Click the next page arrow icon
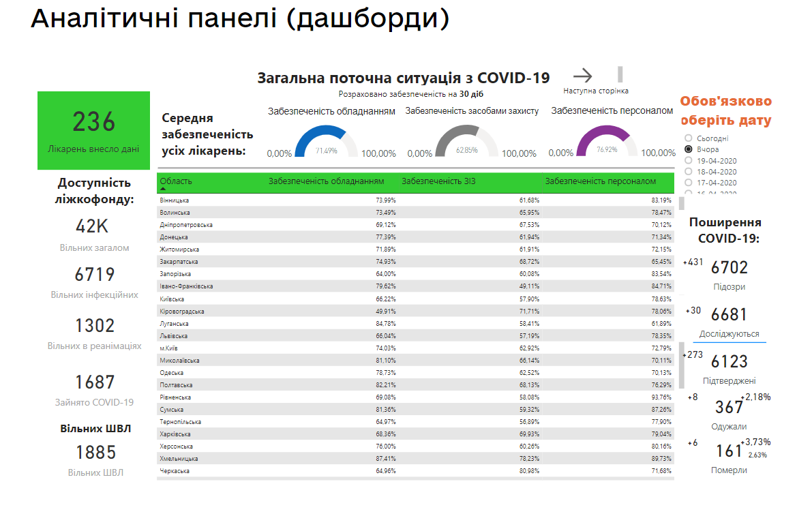The height and width of the screenshot is (514, 812). coord(583,76)
